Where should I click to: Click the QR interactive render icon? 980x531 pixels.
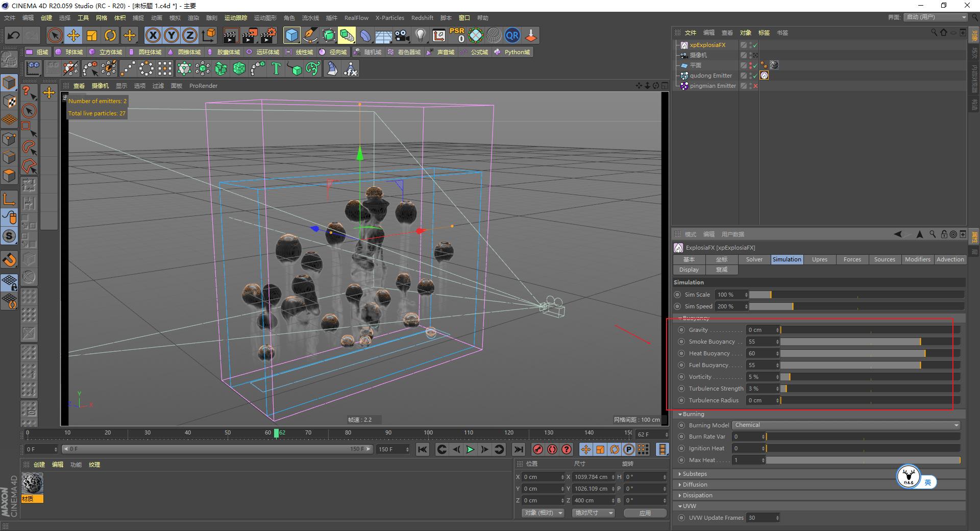(512, 35)
